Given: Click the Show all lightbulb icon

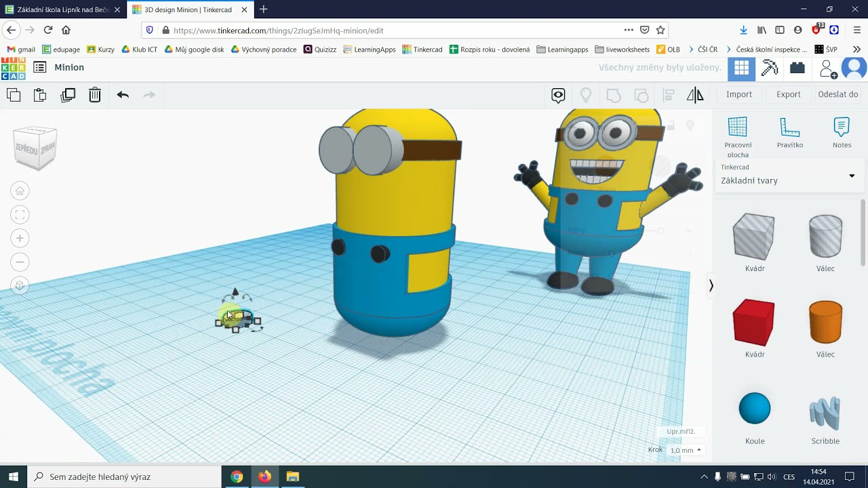Looking at the screenshot, I should pyautogui.click(x=586, y=95).
